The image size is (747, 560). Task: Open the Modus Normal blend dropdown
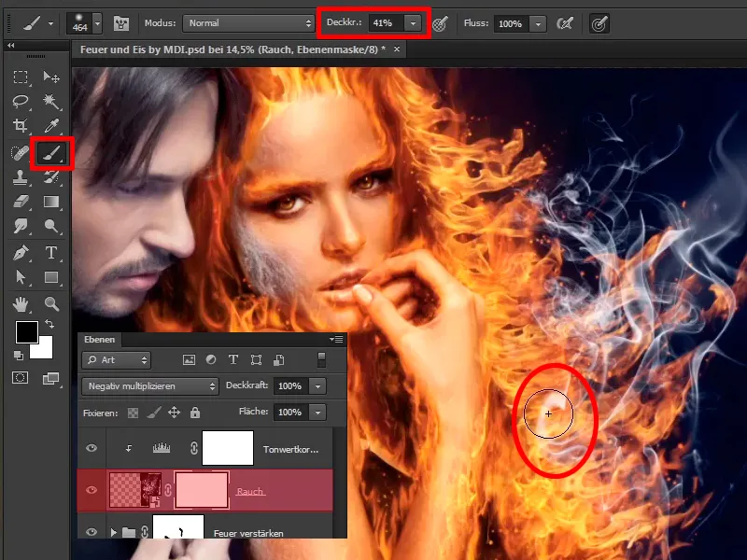[x=248, y=22]
